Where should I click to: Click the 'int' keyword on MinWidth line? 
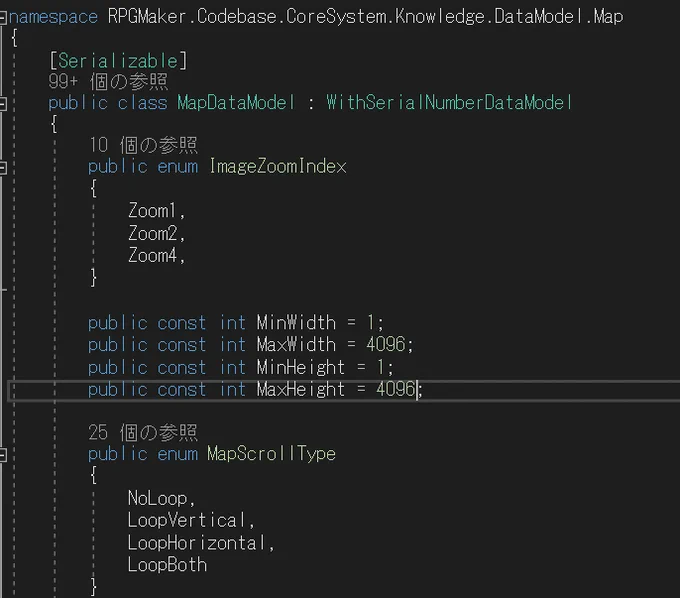coord(232,323)
